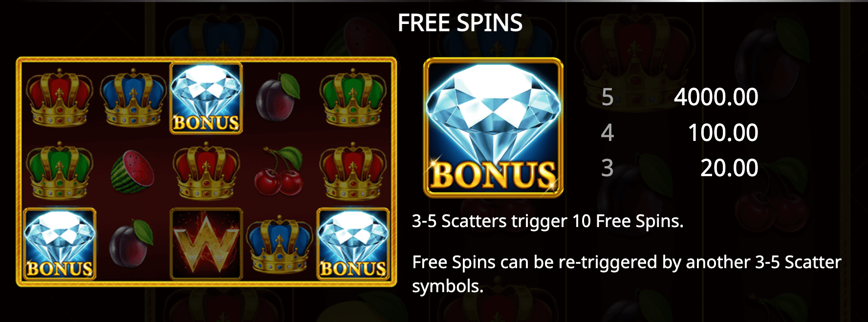This screenshot has width=868, height=322.
Task: Select the watermelon symbol
Action: 132,171
